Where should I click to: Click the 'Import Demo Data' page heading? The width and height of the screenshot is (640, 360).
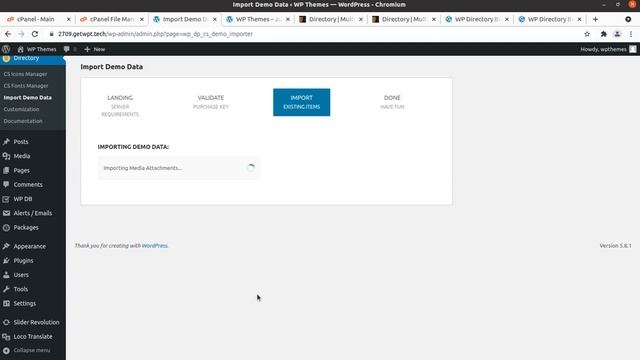(111, 67)
